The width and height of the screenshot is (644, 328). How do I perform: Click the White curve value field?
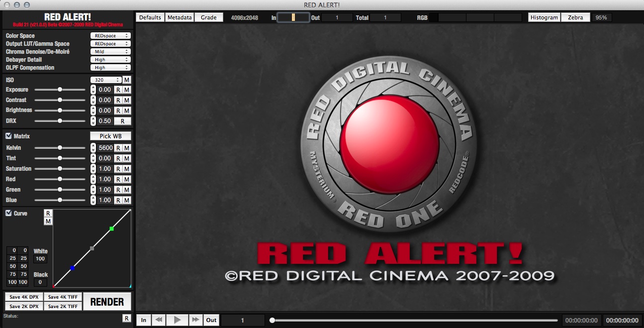[41, 259]
